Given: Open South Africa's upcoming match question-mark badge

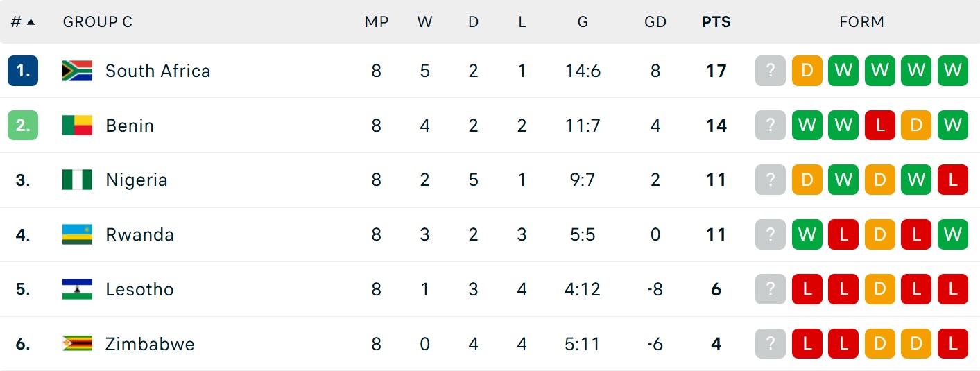Looking at the screenshot, I should tap(771, 71).
